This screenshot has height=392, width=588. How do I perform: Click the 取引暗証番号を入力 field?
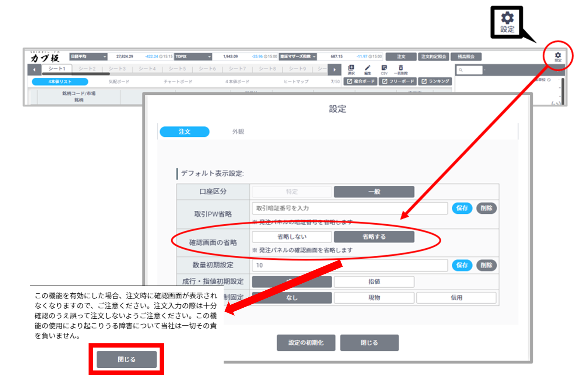tap(350, 208)
